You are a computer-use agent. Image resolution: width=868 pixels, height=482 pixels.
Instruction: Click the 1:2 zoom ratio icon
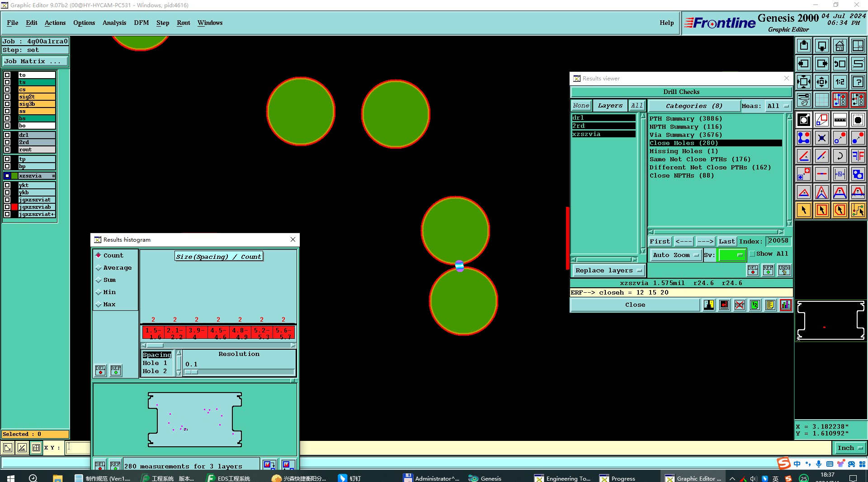(x=840, y=82)
